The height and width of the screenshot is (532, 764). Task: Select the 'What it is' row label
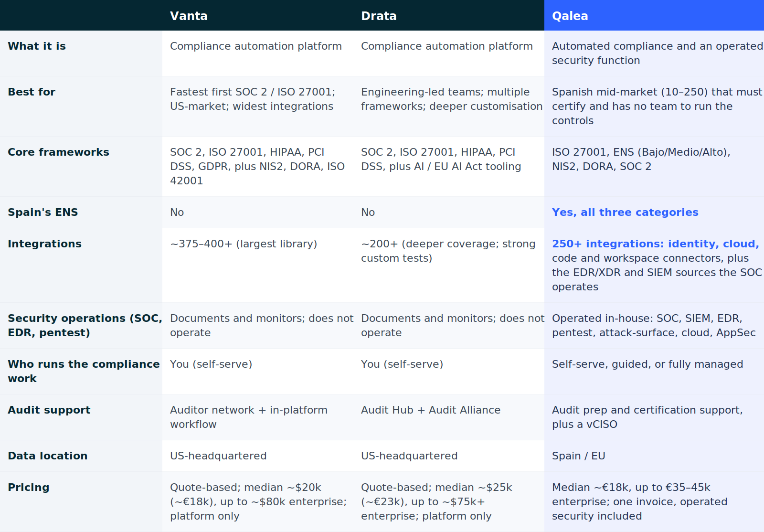click(x=37, y=46)
